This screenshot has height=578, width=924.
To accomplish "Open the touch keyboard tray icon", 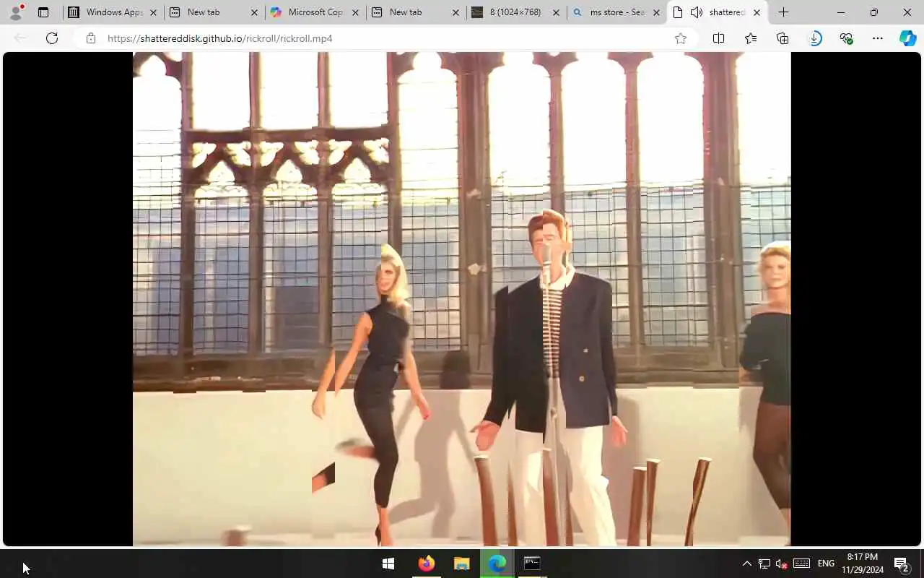I will coord(801,564).
